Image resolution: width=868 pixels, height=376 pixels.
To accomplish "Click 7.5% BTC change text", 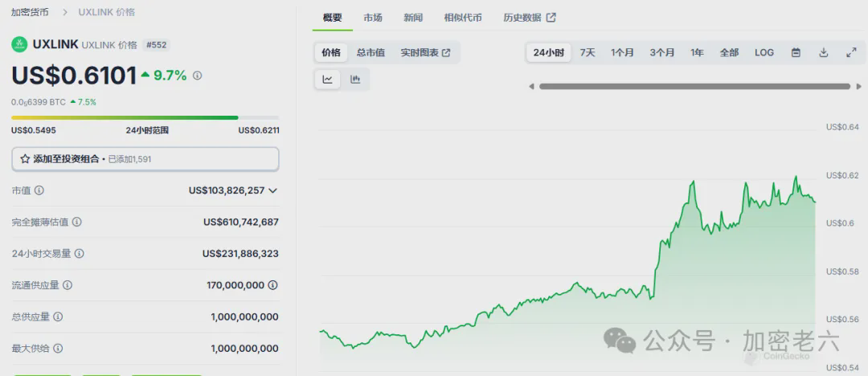I will (87, 102).
